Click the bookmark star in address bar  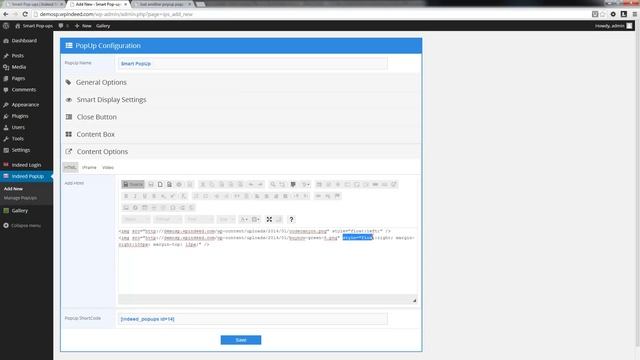click(x=603, y=14)
